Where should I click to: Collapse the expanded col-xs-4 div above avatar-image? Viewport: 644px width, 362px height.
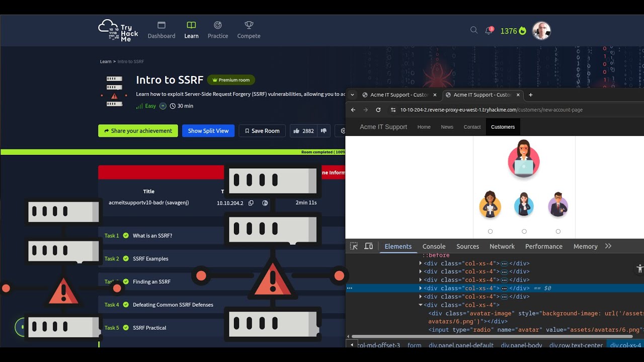(x=421, y=305)
